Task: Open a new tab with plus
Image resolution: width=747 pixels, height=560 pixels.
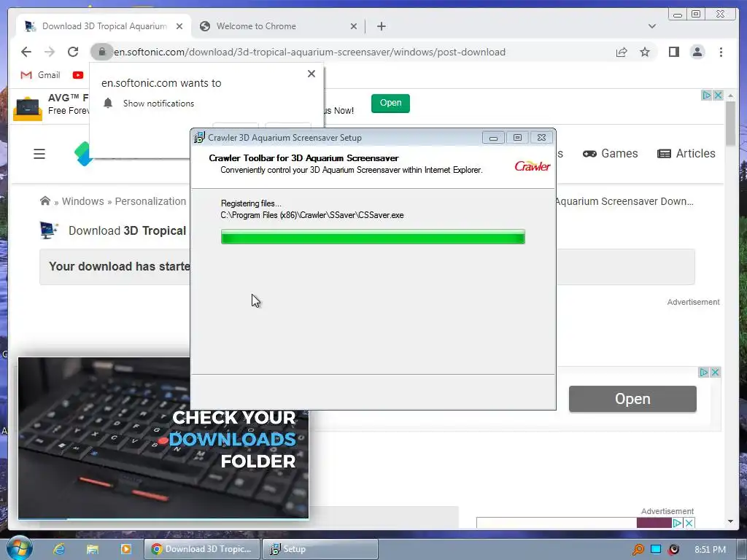Action: point(381,26)
